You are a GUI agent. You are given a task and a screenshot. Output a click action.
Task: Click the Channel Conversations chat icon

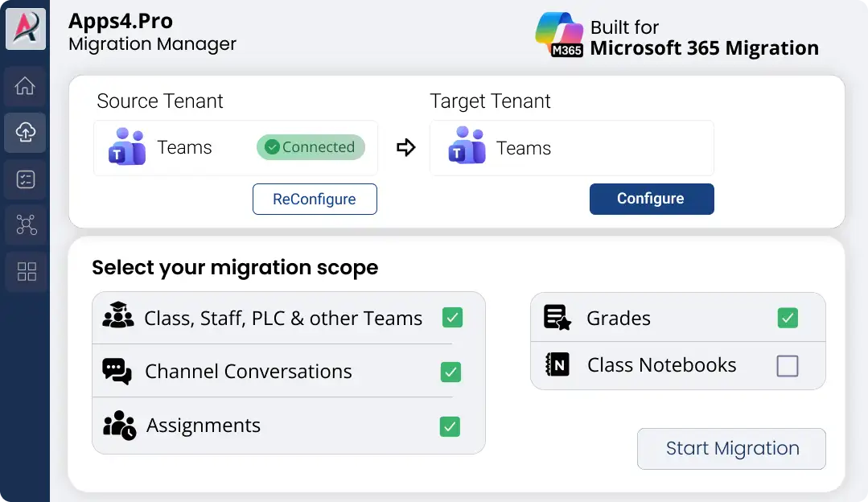pos(117,371)
